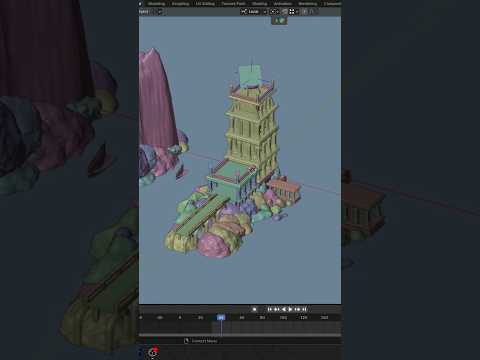Switch to the Texture Paint workspace
Image resolution: width=480 pixels, height=360 pixels.
pyautogui.click(x=233, y=4)
